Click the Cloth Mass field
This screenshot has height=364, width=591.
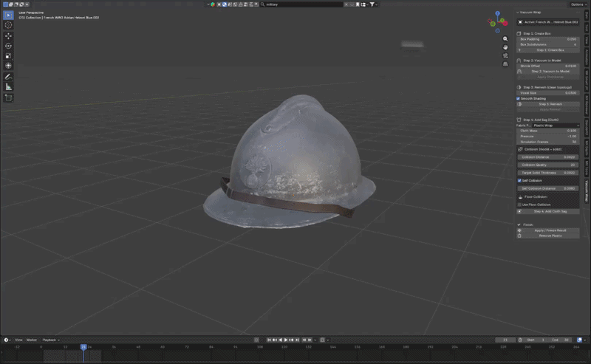547,131
